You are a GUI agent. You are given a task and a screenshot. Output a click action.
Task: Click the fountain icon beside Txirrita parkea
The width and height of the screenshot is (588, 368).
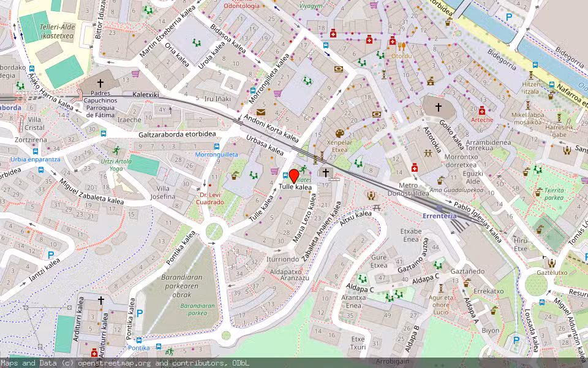[539, 192]
